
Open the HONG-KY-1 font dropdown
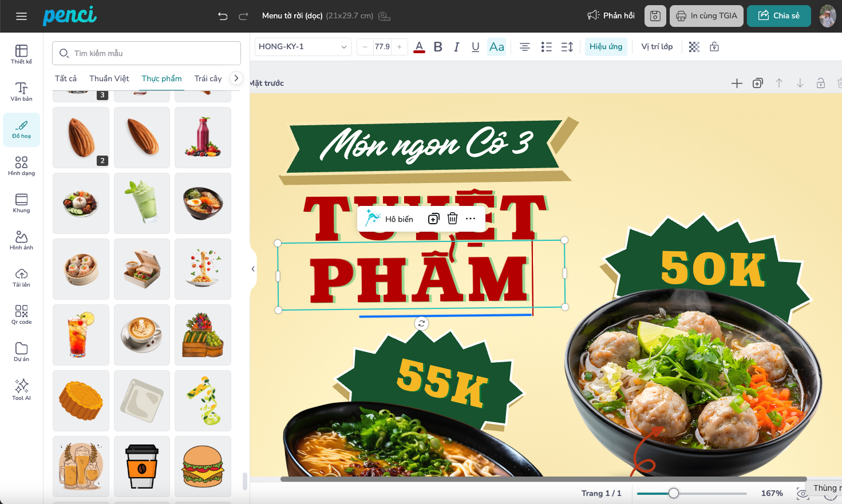point(303,47)
